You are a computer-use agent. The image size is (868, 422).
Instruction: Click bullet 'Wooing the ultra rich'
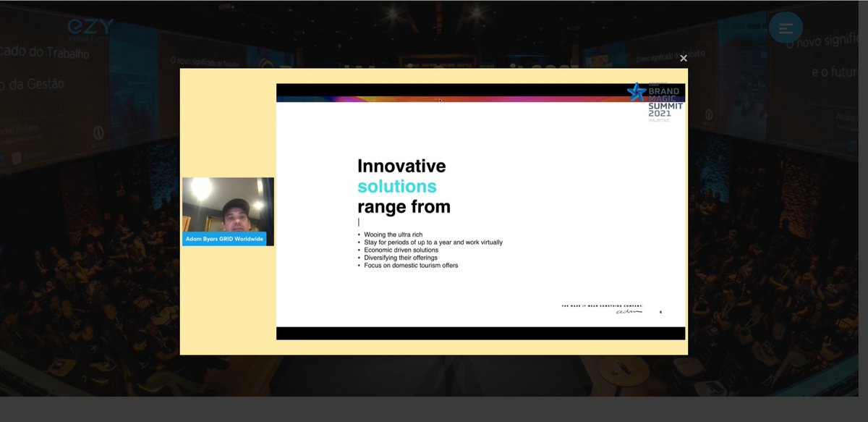tap(393, 235)
